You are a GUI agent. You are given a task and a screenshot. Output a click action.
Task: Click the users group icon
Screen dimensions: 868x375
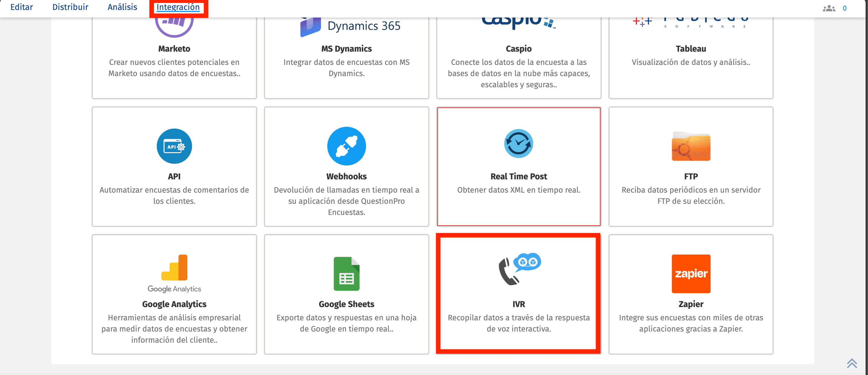click(829, 8)
